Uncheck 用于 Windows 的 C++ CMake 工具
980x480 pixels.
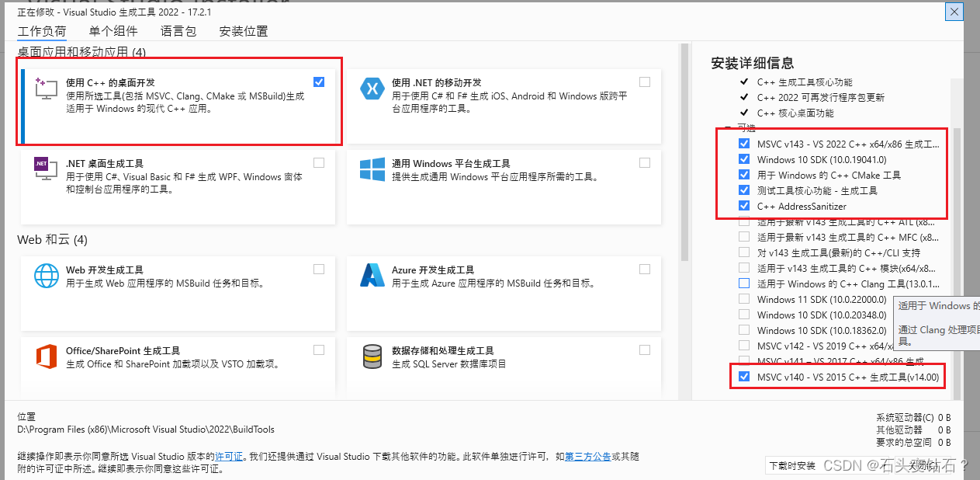[744, 175]
